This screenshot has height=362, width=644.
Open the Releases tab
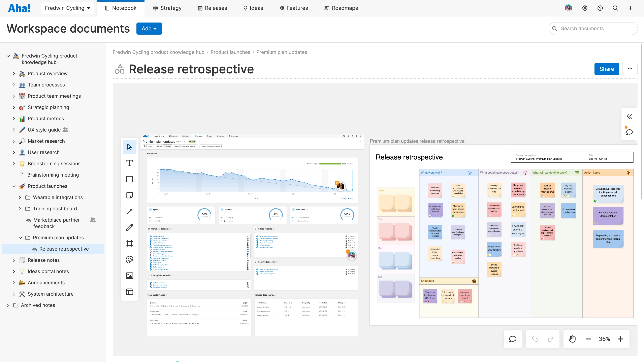(213, 8)
